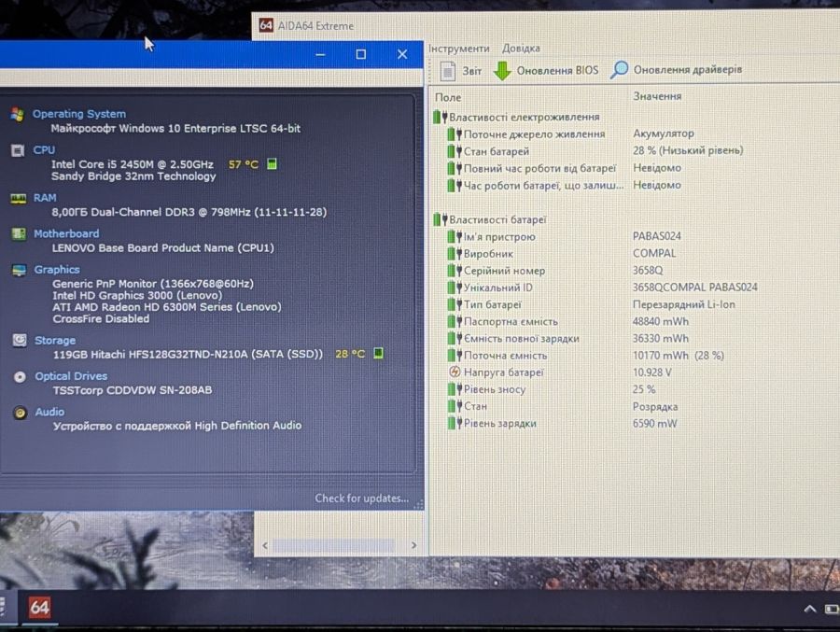Click battery icon beside Паспортна ємність row
Viewport: 840px width, 632px height.
tap(455, 321)
